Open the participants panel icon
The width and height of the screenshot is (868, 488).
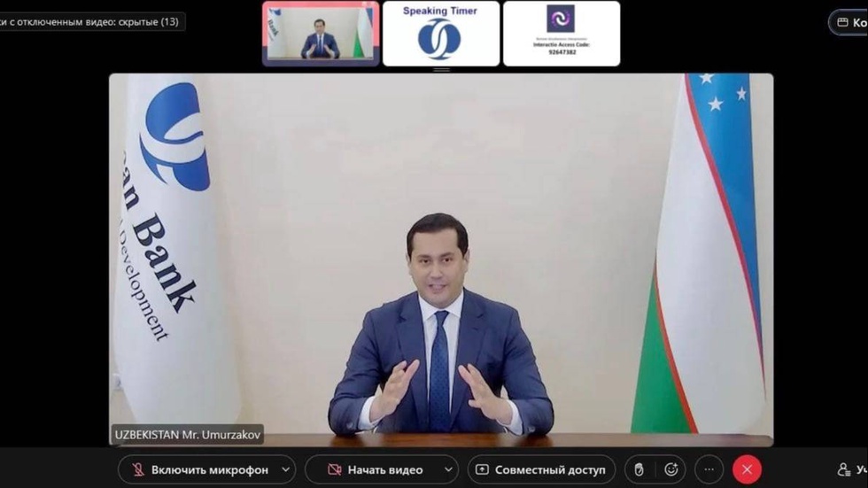pos(844,469)
